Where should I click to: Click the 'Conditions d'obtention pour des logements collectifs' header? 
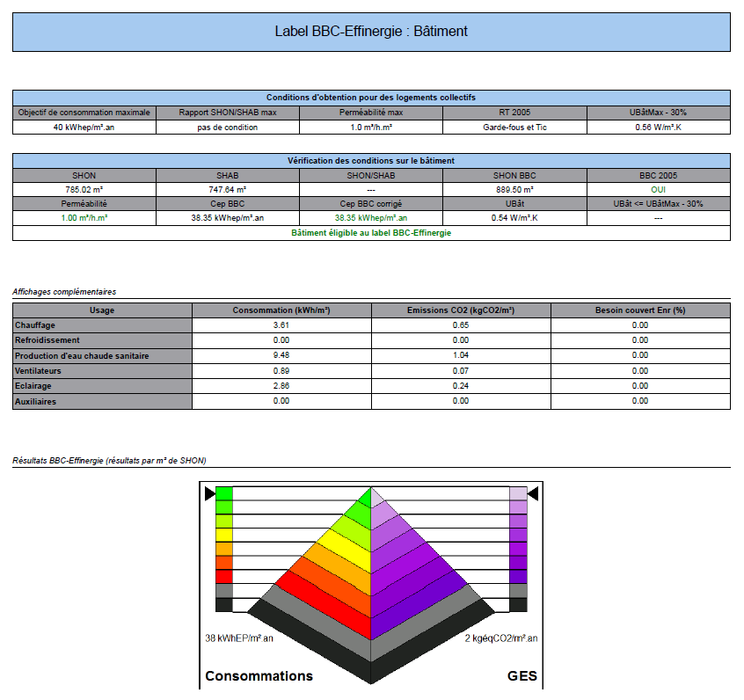(x=371, y=98)
